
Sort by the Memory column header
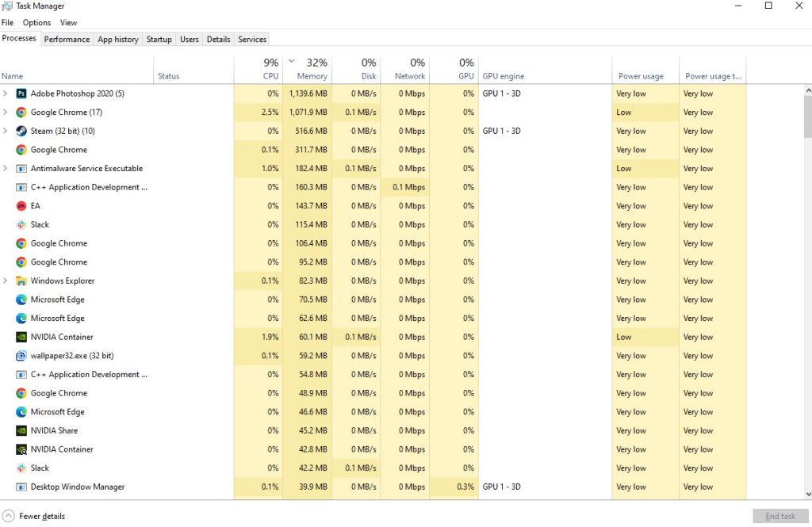click(x=308, y=70)
